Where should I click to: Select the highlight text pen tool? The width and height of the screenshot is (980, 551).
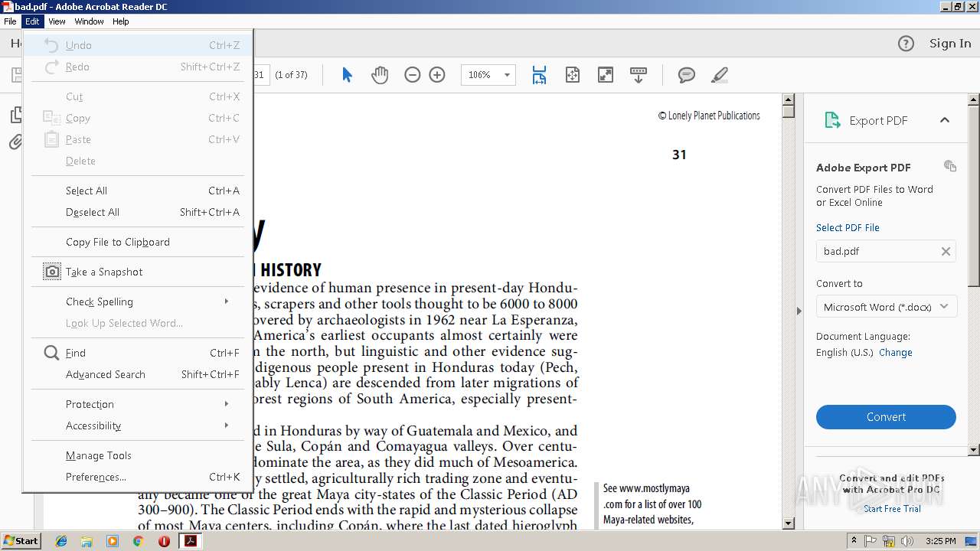coord(719,75)
